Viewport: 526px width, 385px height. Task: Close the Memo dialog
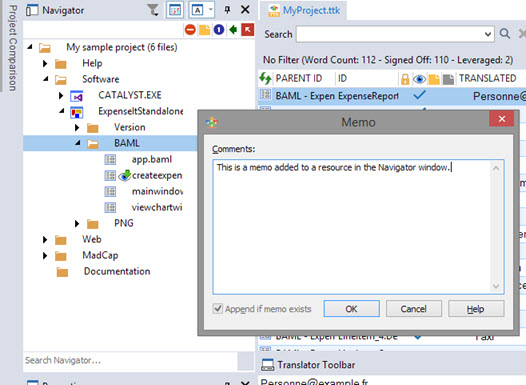point(502,119)
